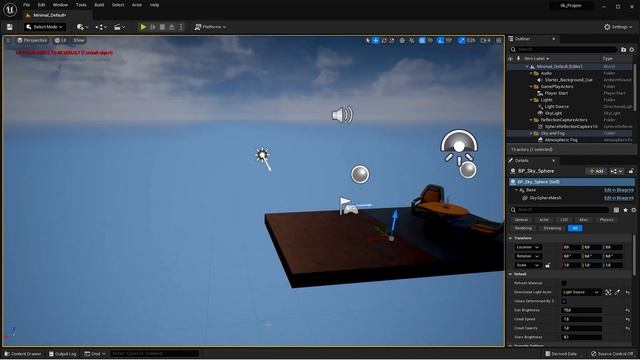Click the Details panel search field
The width and height of the screenshot is (640, 360).
559,210
